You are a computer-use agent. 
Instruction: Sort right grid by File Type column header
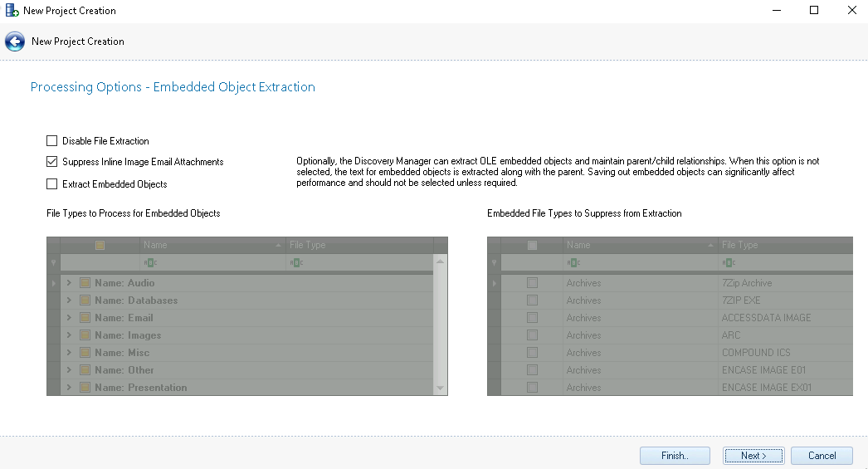[780, 246]
